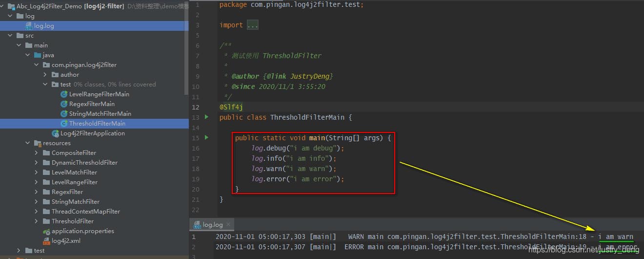Click the DynamicThresholdFilter folder icon
This screenshot has height=259, width=644.
point(46,163)
